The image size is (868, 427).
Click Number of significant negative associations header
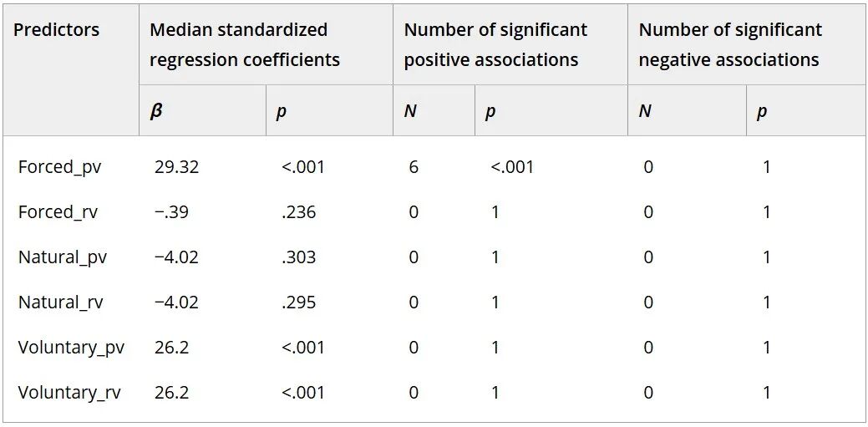pos(730,44)
